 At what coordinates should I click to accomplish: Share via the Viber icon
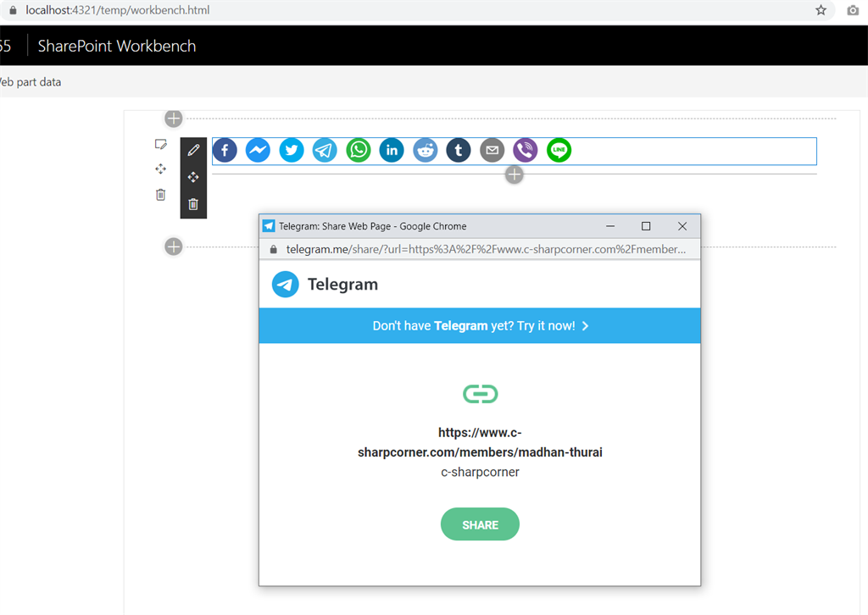point(526,151)
